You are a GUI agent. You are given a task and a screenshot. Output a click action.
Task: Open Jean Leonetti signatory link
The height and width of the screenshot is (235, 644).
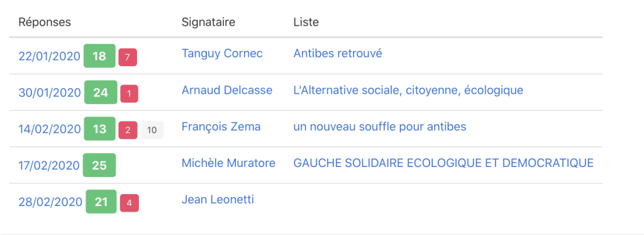click(x=218, y=199)
